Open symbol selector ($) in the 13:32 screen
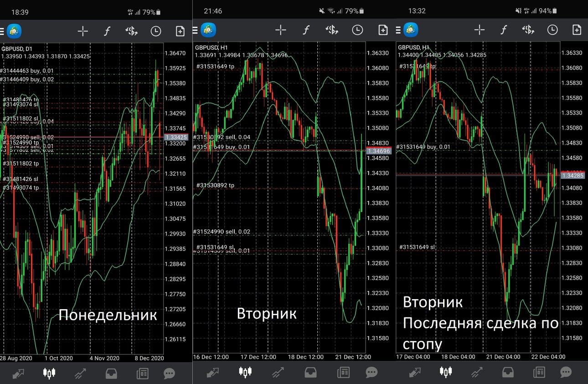588x384 pixels. tap(528, 30)
